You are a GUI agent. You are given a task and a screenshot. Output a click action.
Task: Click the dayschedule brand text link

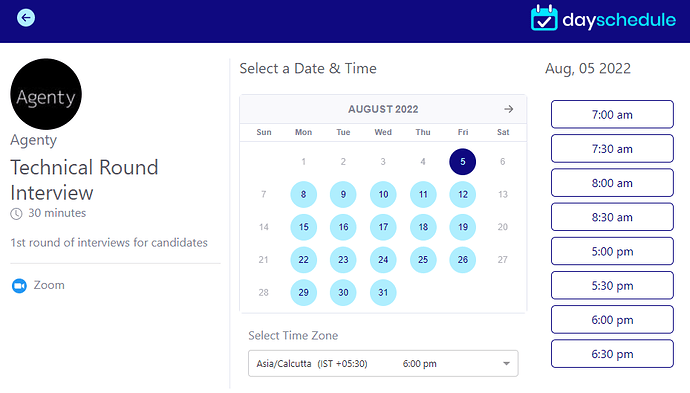click(x=619, y=20)
